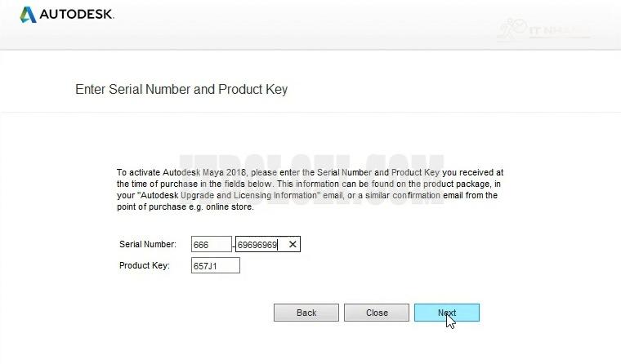Image resolution: width=621 pixels, height=364 pixels.
Task: Click the dash between the serial number fields
Action: pyautogui.click(x=234, y=245)
